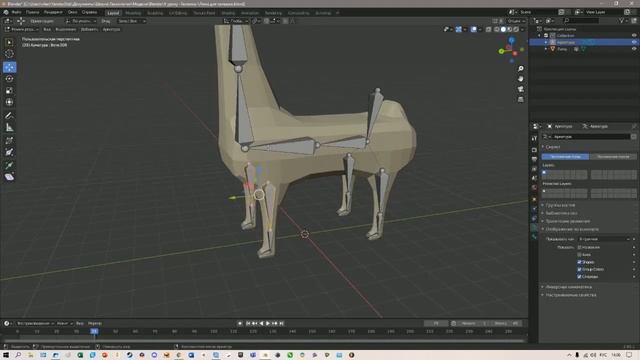Select the Scale tool
Image resolution: width=640 pixels, height=360 pixels.
pos(9,90)
